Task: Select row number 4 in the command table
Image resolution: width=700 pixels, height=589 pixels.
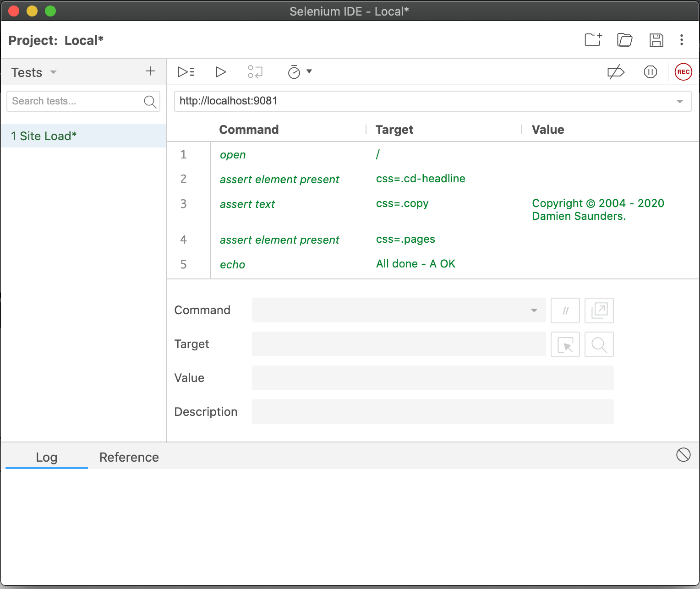Action: click(183, 240)
